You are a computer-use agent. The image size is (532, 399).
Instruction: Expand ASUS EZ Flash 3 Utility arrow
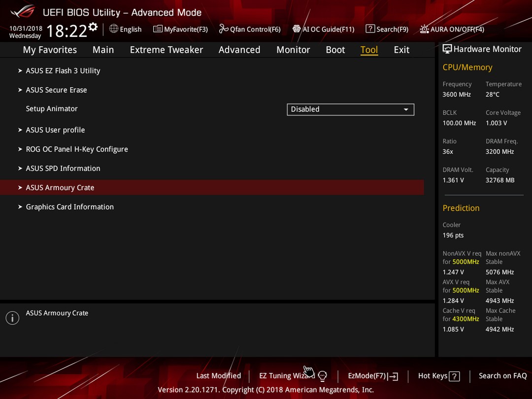point(20,70)
